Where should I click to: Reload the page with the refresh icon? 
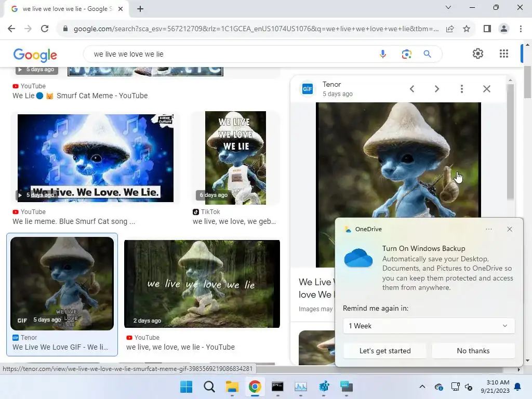click(45, 29)
